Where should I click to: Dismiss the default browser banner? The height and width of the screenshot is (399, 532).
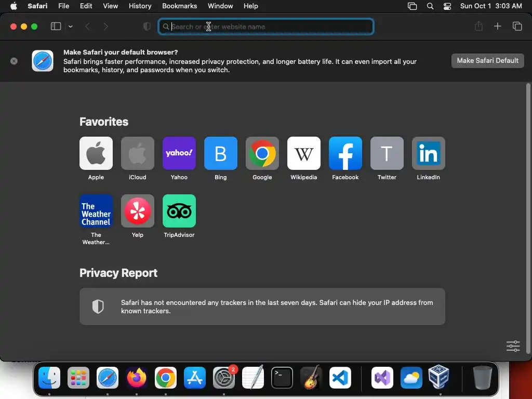pyautogui.click(x=14, y=61)
